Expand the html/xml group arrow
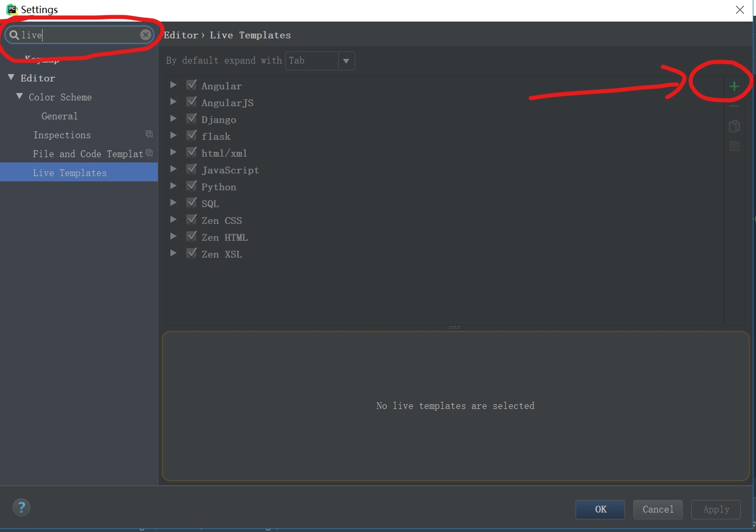Viewport: 756px width, 532px height. (x=173, y=152)
